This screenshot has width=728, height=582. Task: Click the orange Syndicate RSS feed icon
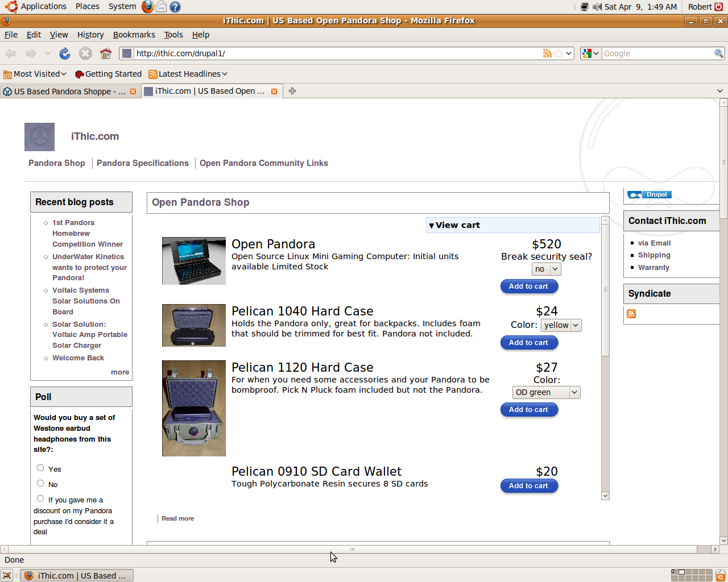pyautogui.click(x=631, y=314)
